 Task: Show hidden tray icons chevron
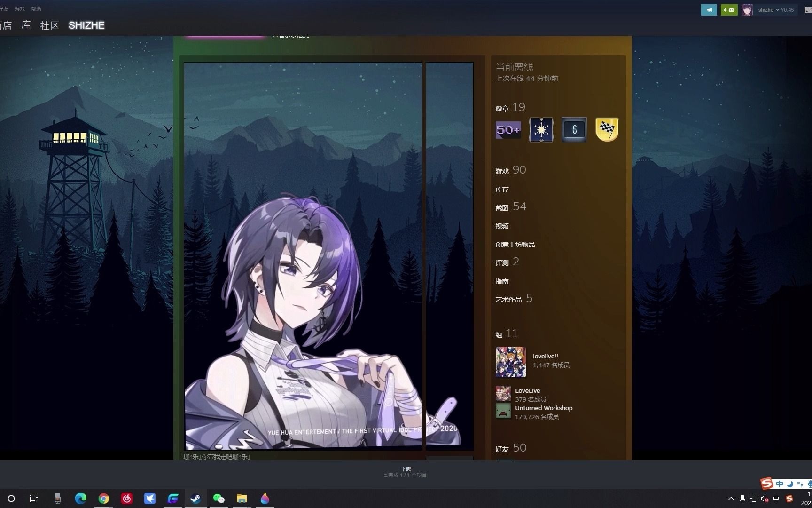[x=731, y=499]
